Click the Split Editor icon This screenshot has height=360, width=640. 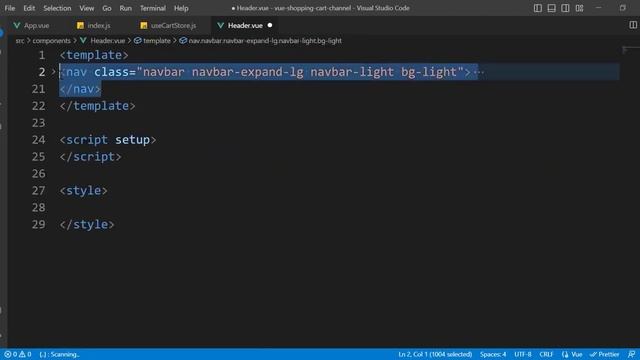pos(633,25)
